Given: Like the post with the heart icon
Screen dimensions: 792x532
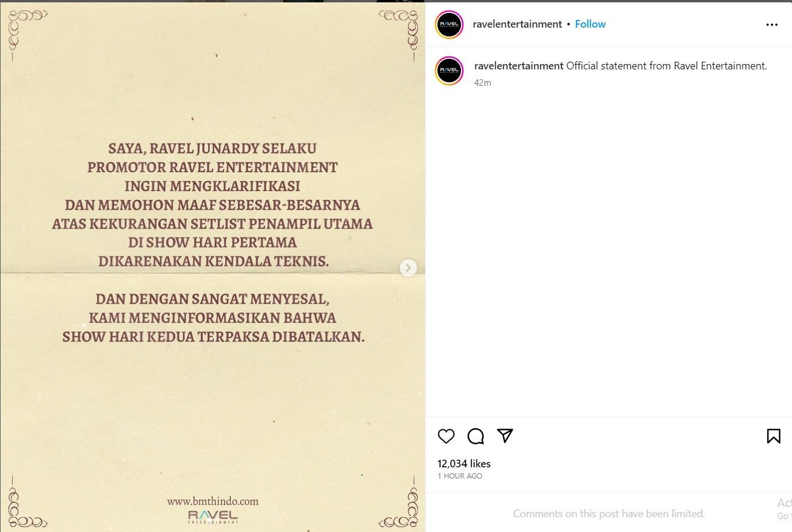Looking at the screenshot, I should pos(446,436).
